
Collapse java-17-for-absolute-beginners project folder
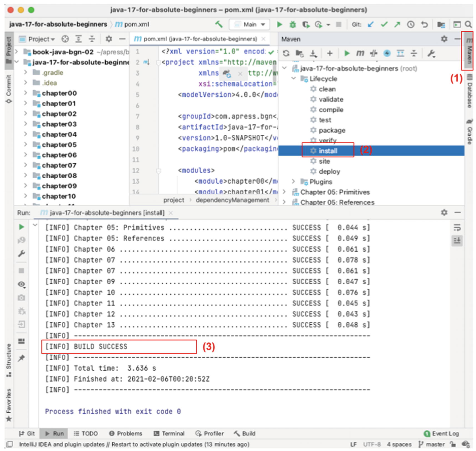point(17,62)
